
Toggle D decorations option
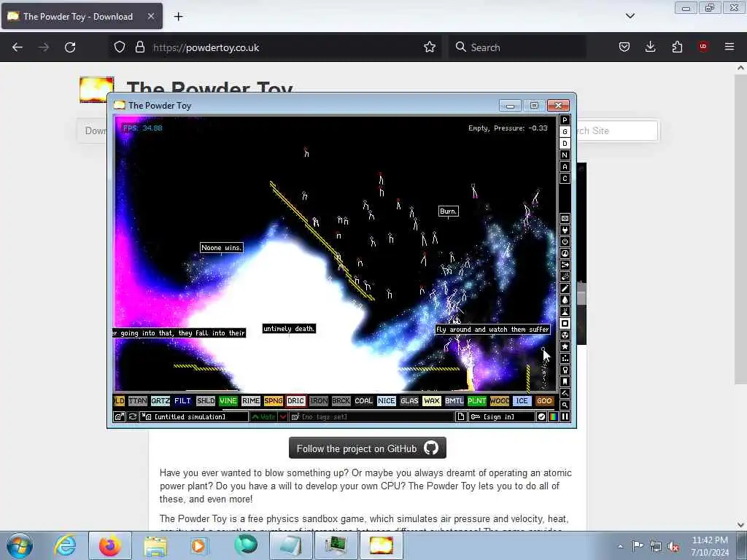[565, 144]
